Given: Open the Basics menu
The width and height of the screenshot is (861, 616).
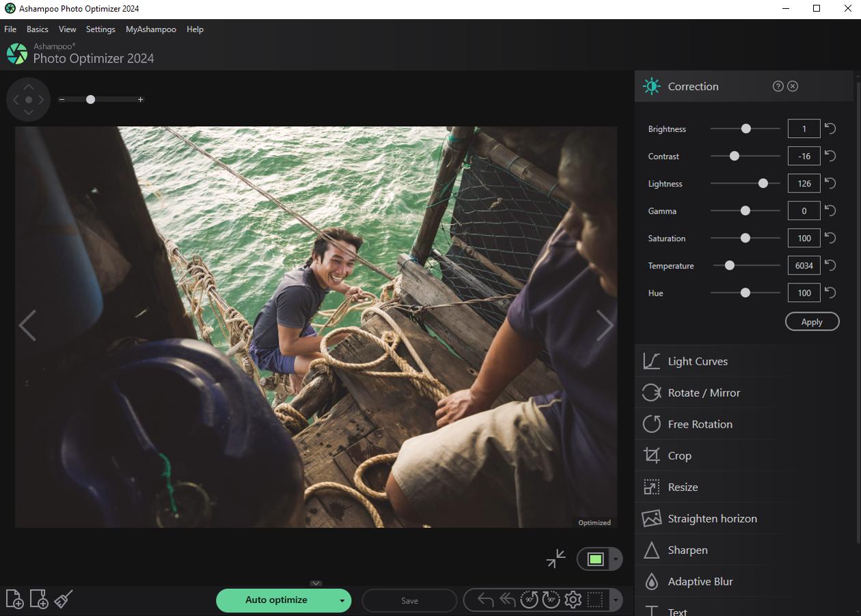Looking at the screenshot, I should (x=37, y=29).
